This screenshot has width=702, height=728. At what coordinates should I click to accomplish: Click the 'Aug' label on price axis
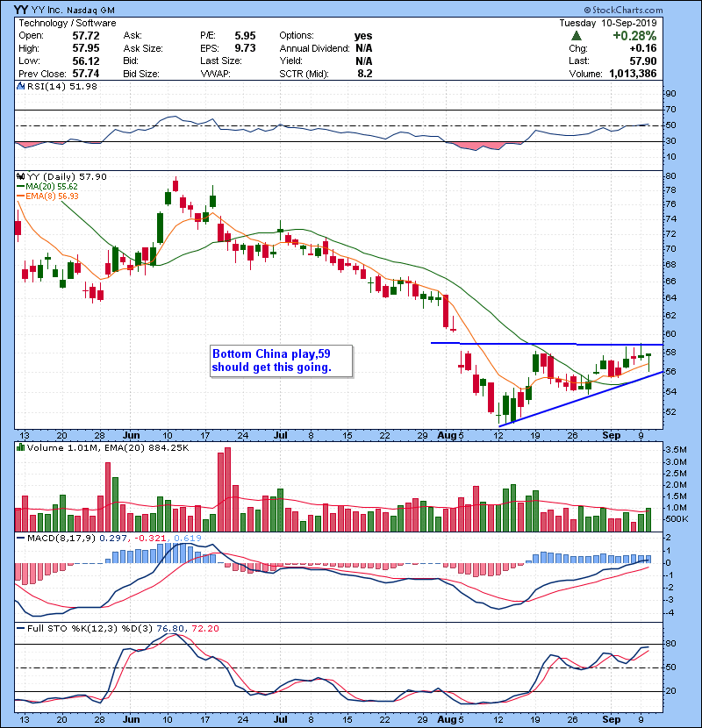tap(447, 435)
